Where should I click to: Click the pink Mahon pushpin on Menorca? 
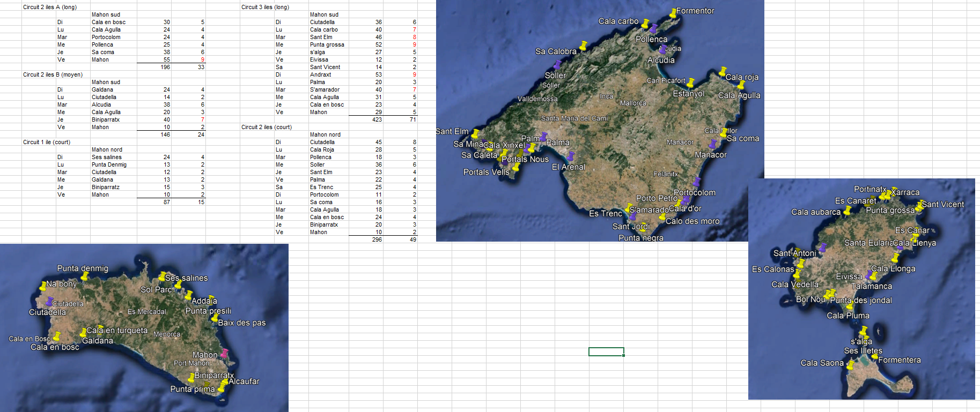point(224,353)
